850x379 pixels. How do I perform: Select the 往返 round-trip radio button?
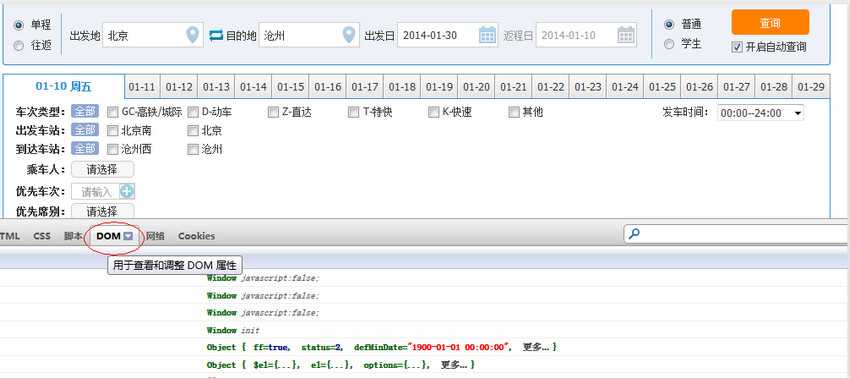(19, 46)
